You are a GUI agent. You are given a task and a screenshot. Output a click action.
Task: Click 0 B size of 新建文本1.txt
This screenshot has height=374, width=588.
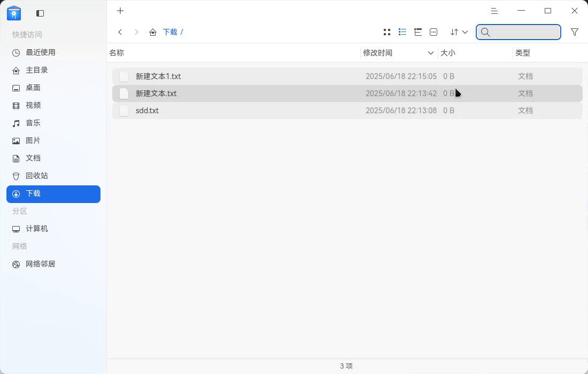click(x=448, y=76)
